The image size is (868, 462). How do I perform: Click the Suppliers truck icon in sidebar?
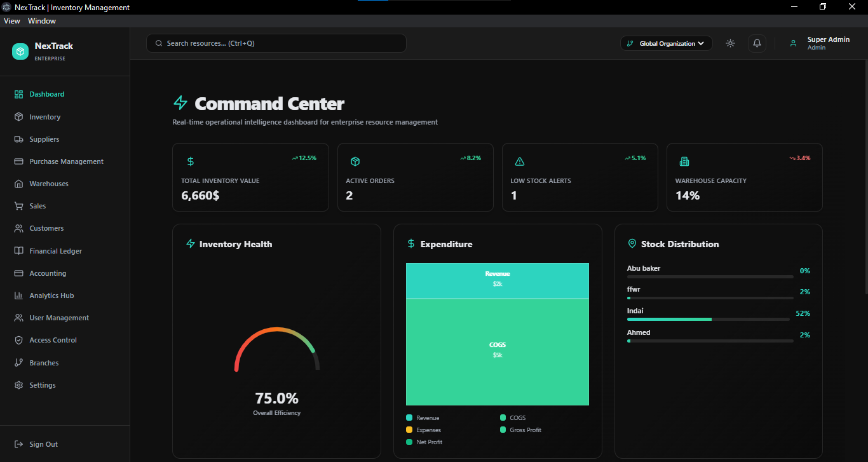18,139
